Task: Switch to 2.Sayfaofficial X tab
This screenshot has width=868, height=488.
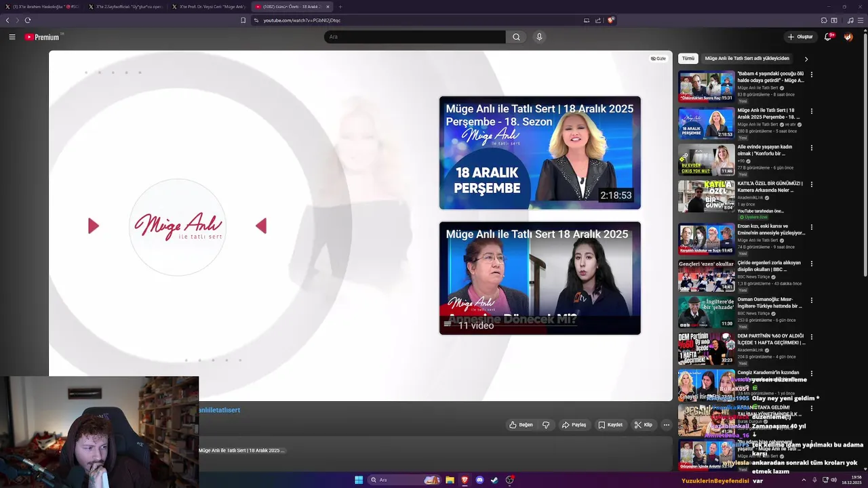Action: (x=125, y=7)
